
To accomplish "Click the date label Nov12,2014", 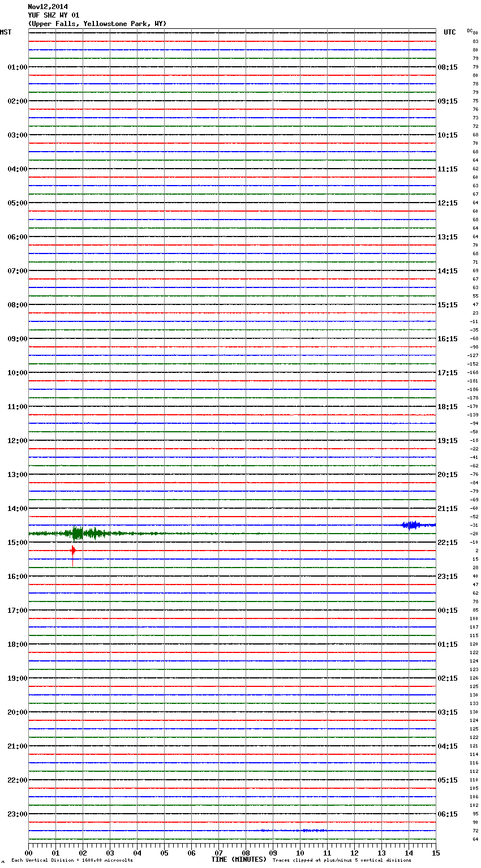I will 48,7.
